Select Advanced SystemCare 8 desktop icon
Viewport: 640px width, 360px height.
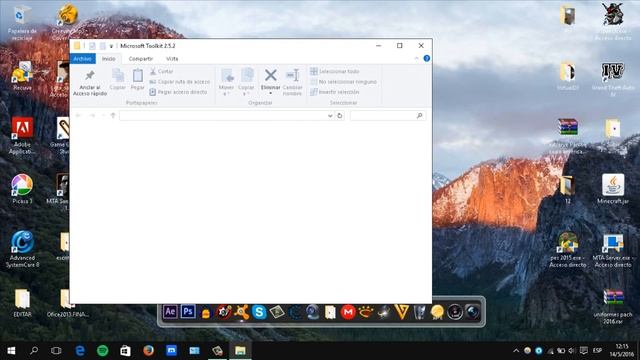(22, 249)
